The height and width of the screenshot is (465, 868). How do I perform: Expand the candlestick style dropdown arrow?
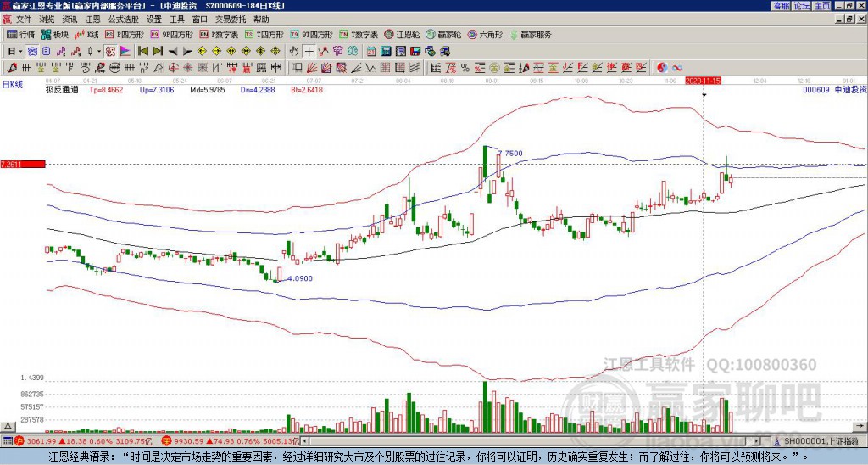(x=99, y=52)
